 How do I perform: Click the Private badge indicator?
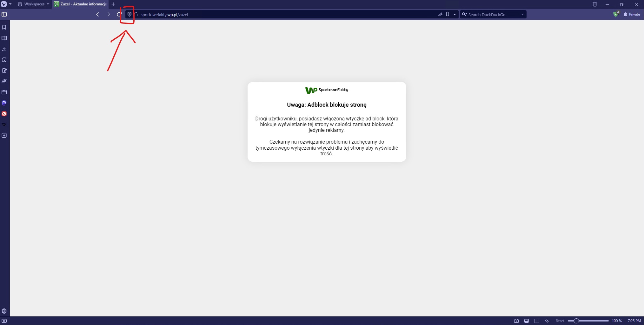tap(632, 14)
